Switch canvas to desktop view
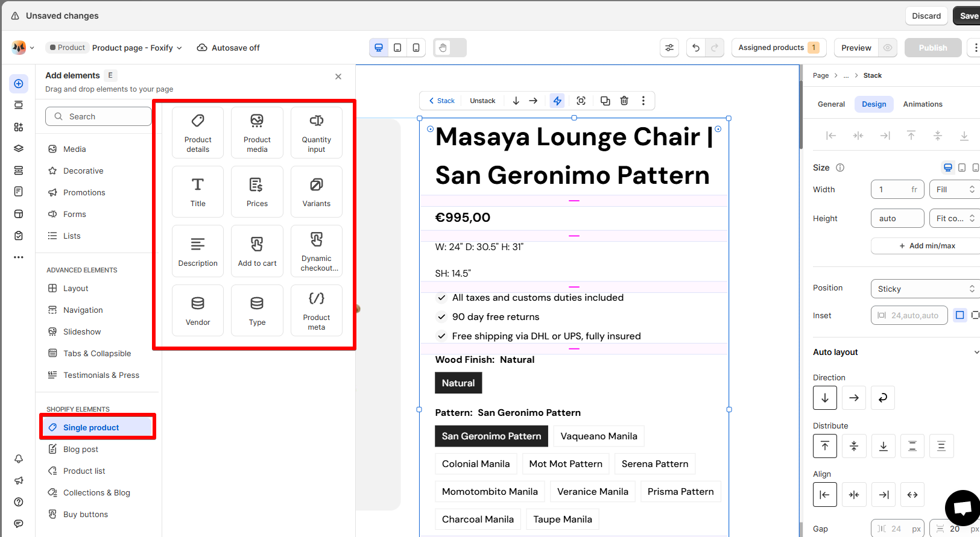The width and height of the screenshot is (980, 537). click(x=379, y=48)
